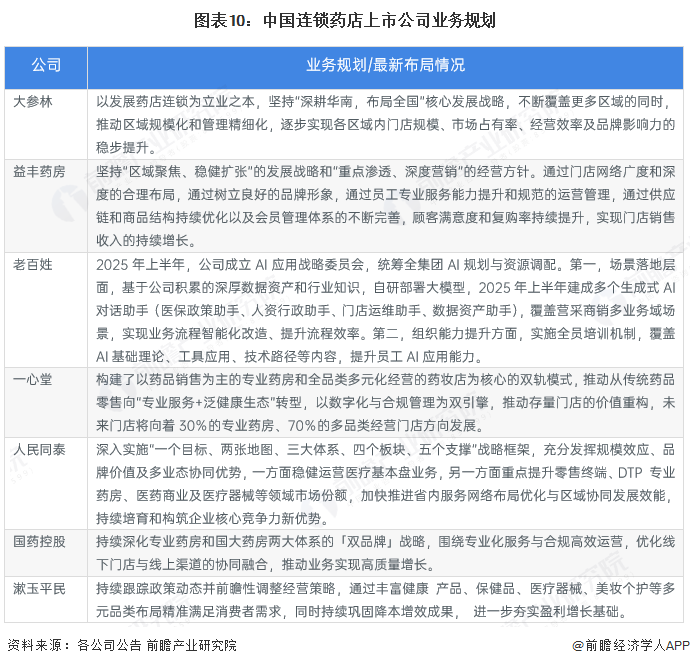Click the chart title '图表10：中国连锁药店上市公司业务规划'
Screen dimensions: 690x666
click(345, 21)
